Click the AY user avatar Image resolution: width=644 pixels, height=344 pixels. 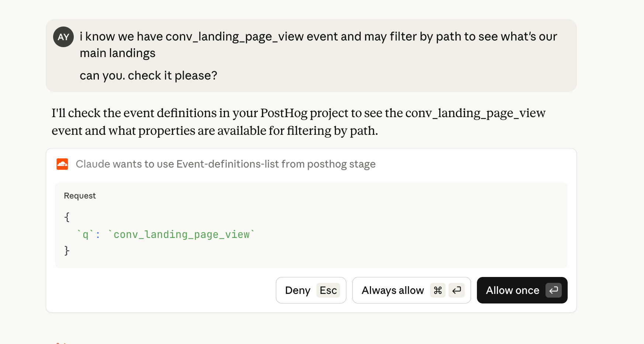[x=63, y=37]
